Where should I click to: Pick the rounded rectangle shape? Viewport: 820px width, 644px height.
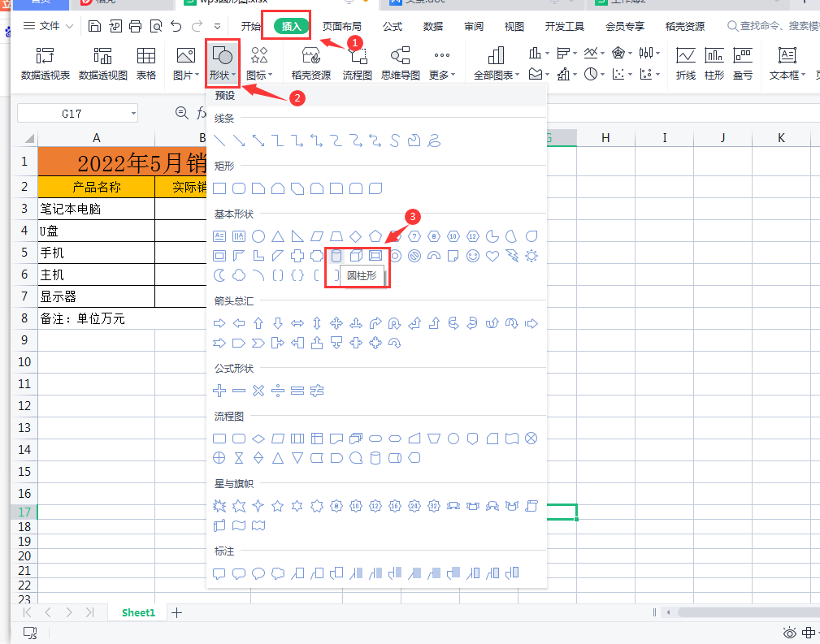(x=239, y=188)
